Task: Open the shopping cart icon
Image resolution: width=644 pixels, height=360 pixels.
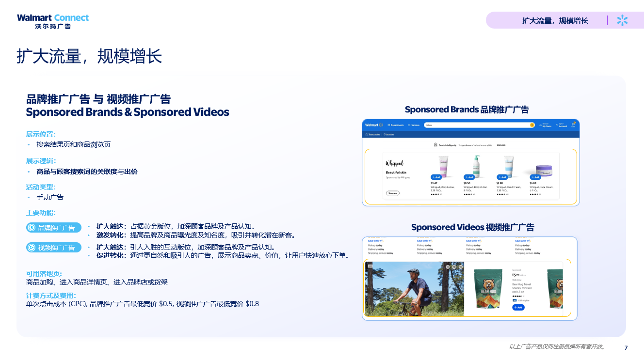Action: 573,125
